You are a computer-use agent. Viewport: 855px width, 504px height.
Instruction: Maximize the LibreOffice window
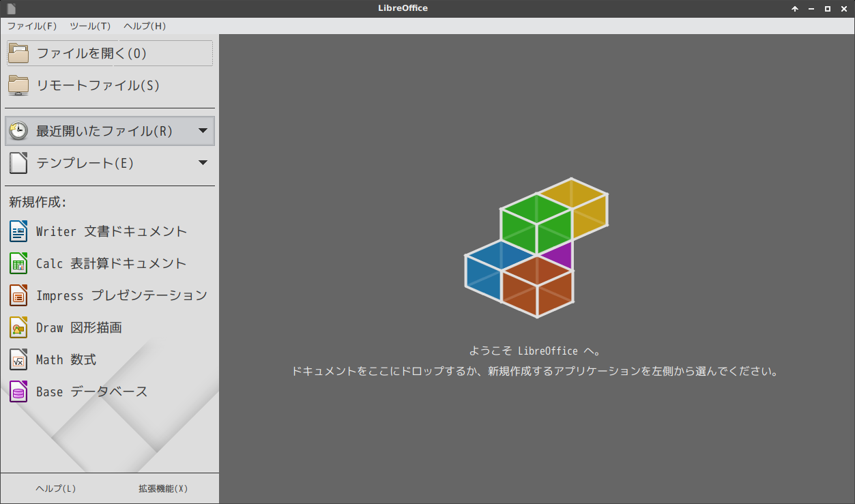(x=828, y=9)
